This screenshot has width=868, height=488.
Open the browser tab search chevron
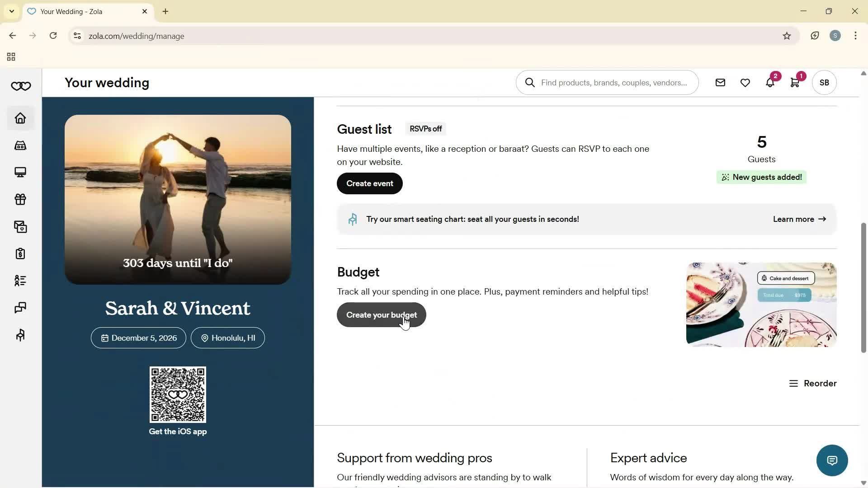click(x=11, y=11)
